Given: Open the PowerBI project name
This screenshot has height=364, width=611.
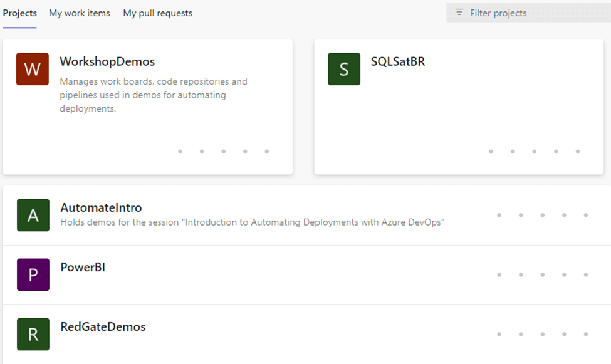Looking at the screenshot, I should (x=83, y=267).
